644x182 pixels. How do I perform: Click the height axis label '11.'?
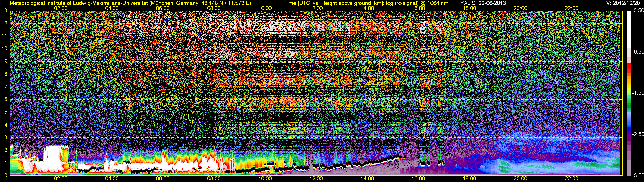(5, 36)
